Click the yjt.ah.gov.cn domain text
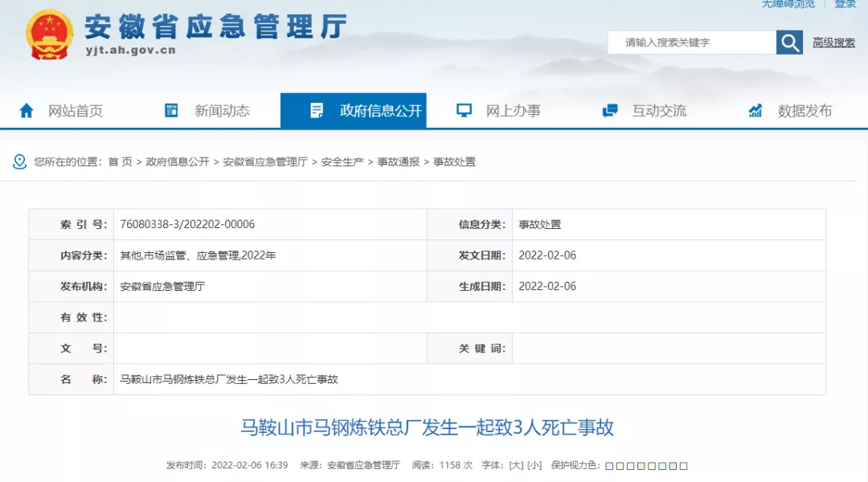This screenshot has height=482, width=868. (131, 50)
